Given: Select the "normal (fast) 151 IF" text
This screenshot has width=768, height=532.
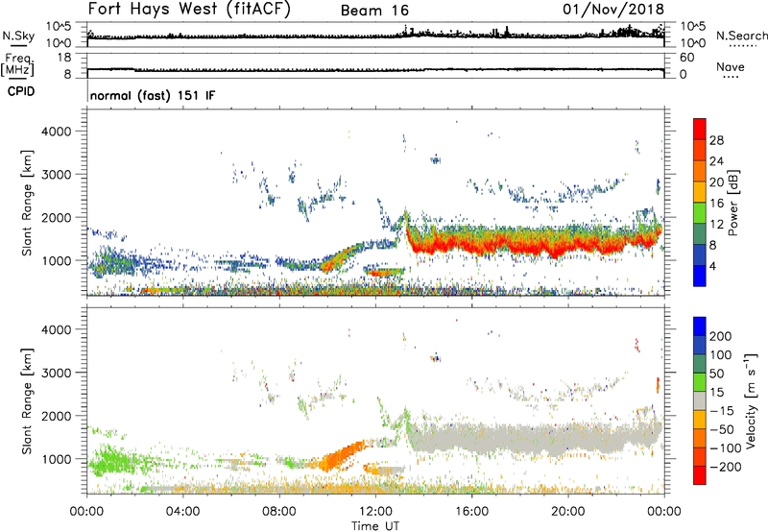Looking at the screenshot, I should click(x=153, y=95).
